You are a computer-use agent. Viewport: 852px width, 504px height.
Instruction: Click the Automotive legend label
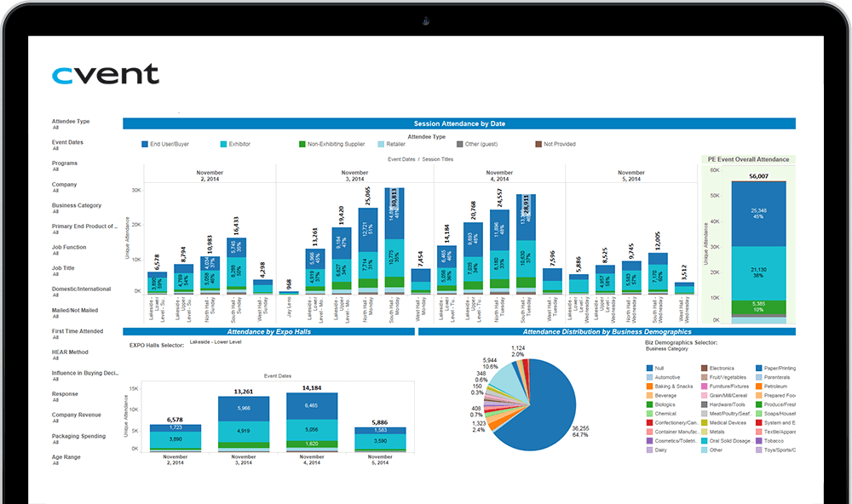[x=668, y=377]
